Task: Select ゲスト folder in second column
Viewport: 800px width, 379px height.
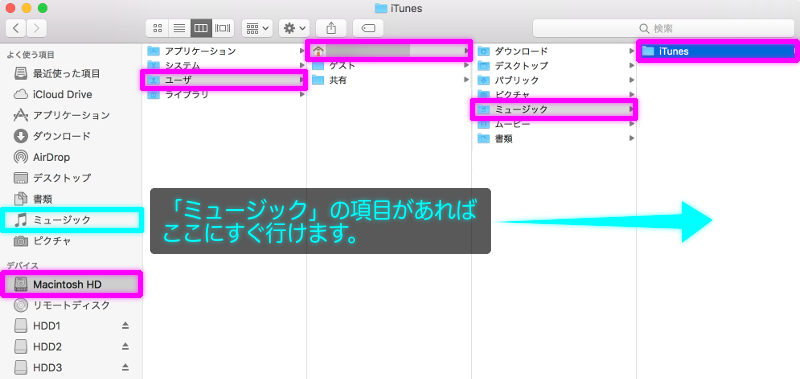Action: [389, 65]
